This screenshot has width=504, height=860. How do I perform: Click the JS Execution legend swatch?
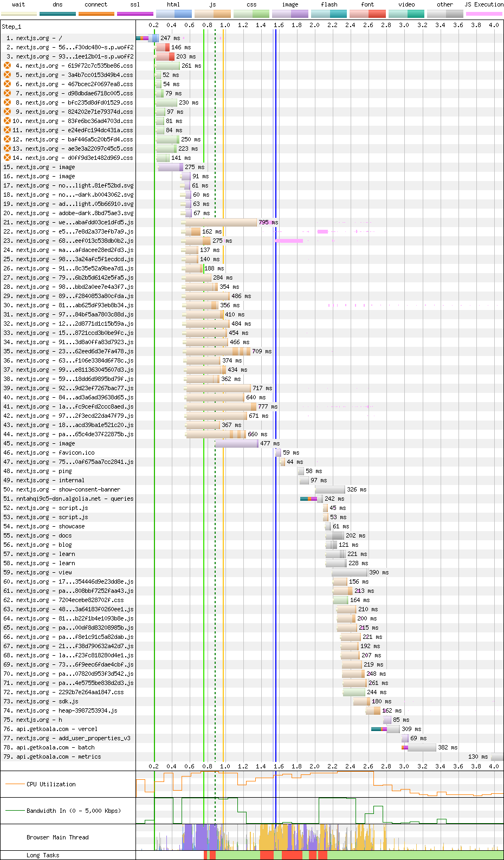(484, 14)
